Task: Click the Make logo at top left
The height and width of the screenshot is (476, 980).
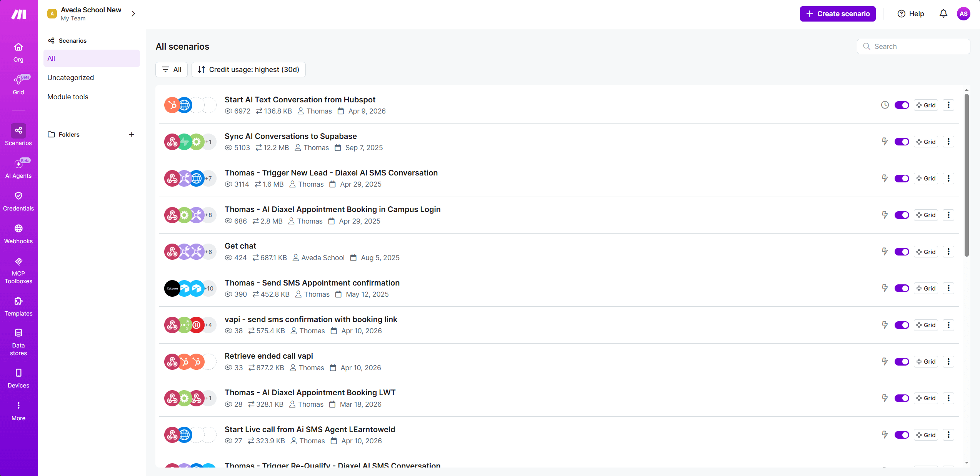Action: point(18,14)
